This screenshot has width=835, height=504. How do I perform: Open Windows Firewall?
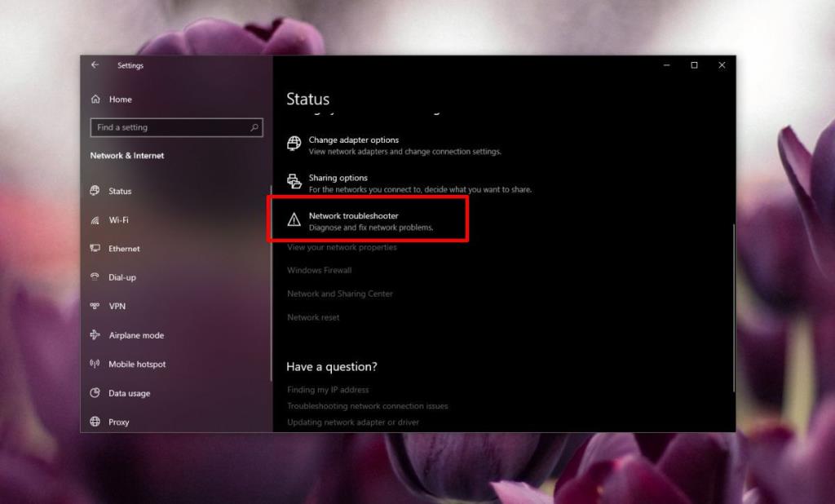319,270
